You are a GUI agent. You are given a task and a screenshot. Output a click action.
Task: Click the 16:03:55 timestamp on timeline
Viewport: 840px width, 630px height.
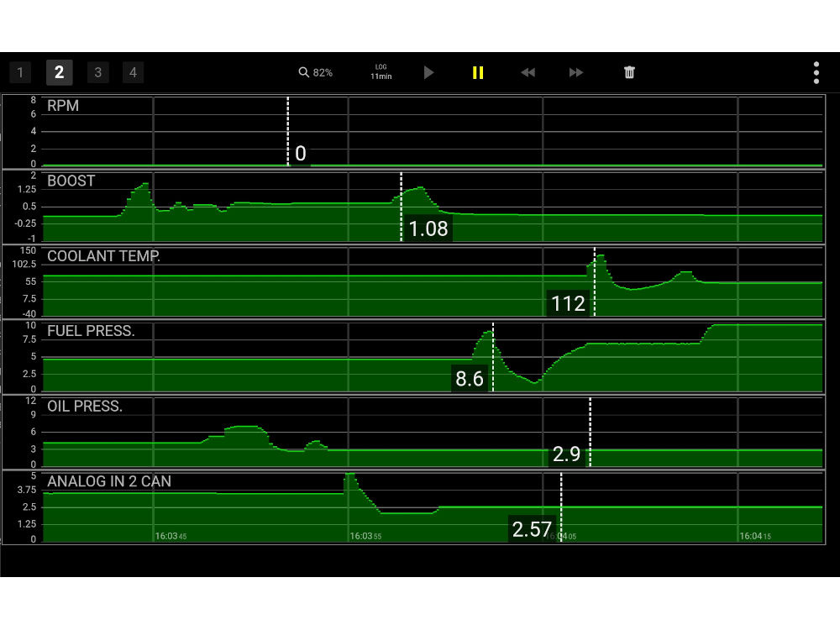click(365, 536)
